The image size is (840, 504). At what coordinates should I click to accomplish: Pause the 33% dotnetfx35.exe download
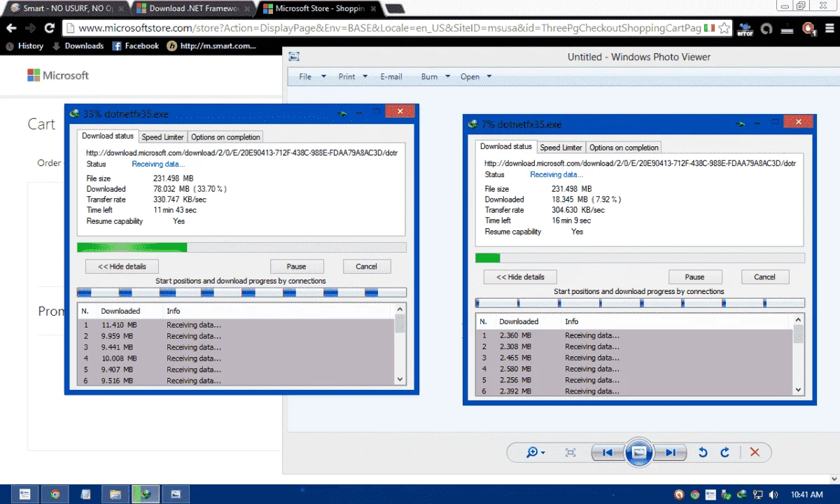(x=297, y=267)
